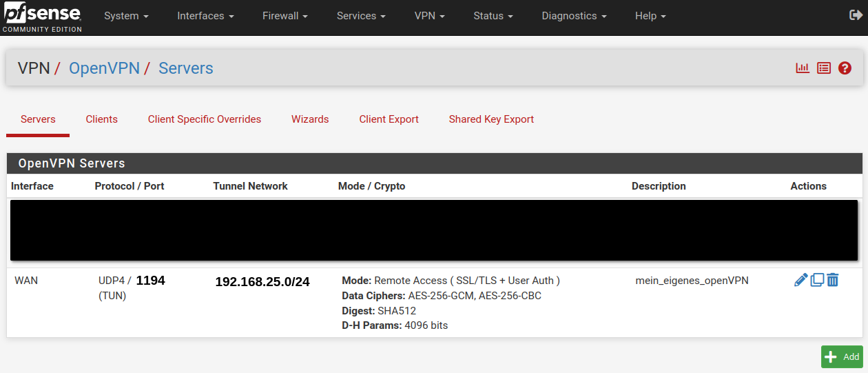Go to pfSense logo home page

click(42, 17)
